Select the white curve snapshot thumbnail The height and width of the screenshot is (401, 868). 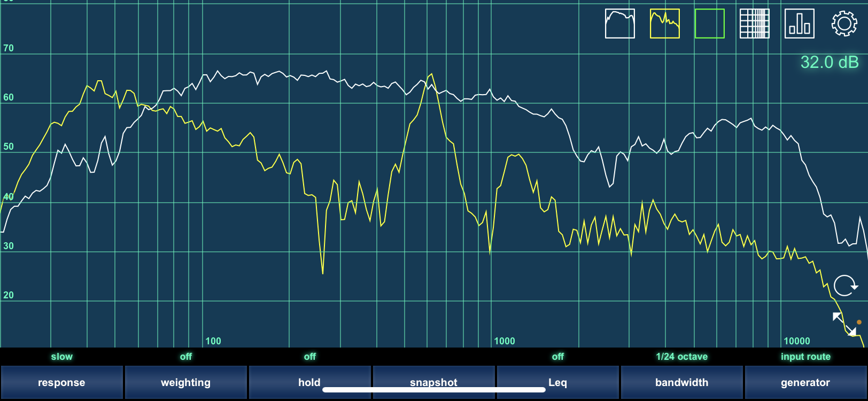tap(619, 24)
